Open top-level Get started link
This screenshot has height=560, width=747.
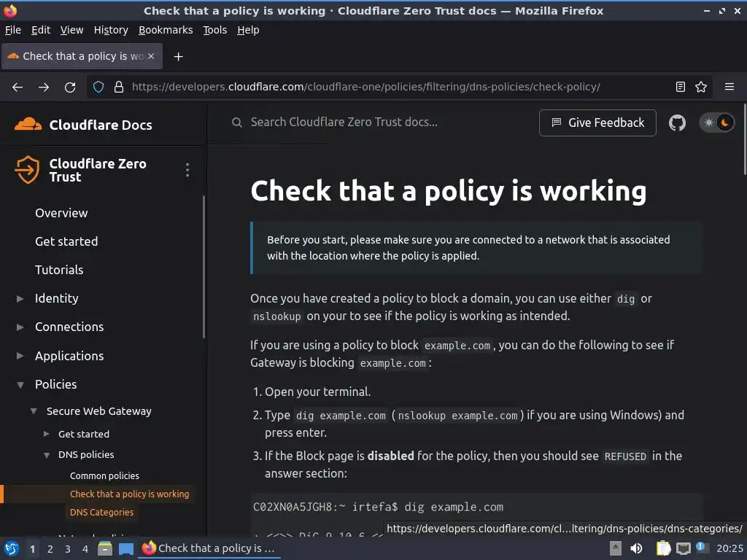point(66,241)
